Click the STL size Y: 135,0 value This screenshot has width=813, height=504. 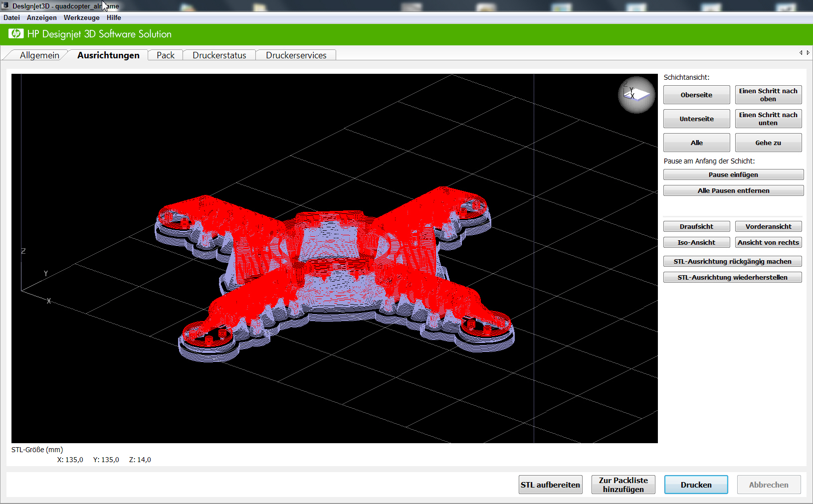tap(106, 460)
